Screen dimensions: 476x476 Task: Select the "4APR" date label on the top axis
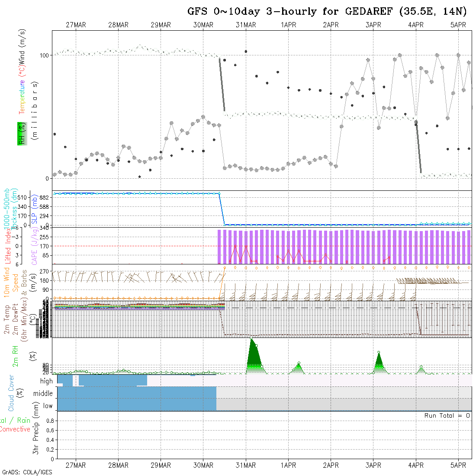[416, 25]
